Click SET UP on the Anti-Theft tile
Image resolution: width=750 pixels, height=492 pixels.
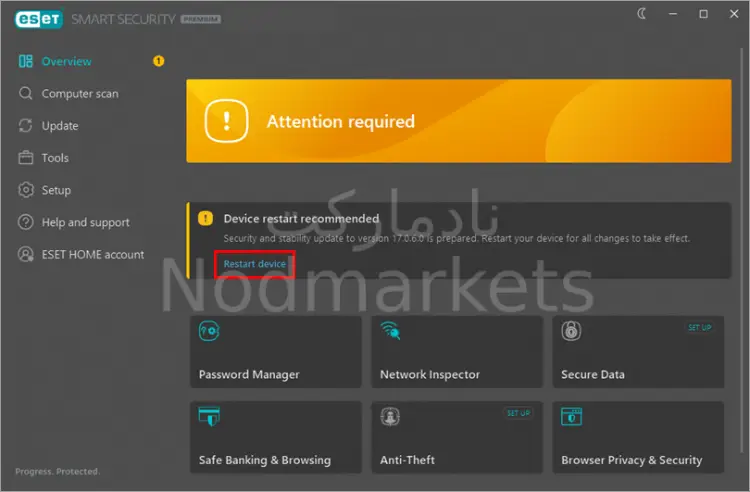[518, 413]
